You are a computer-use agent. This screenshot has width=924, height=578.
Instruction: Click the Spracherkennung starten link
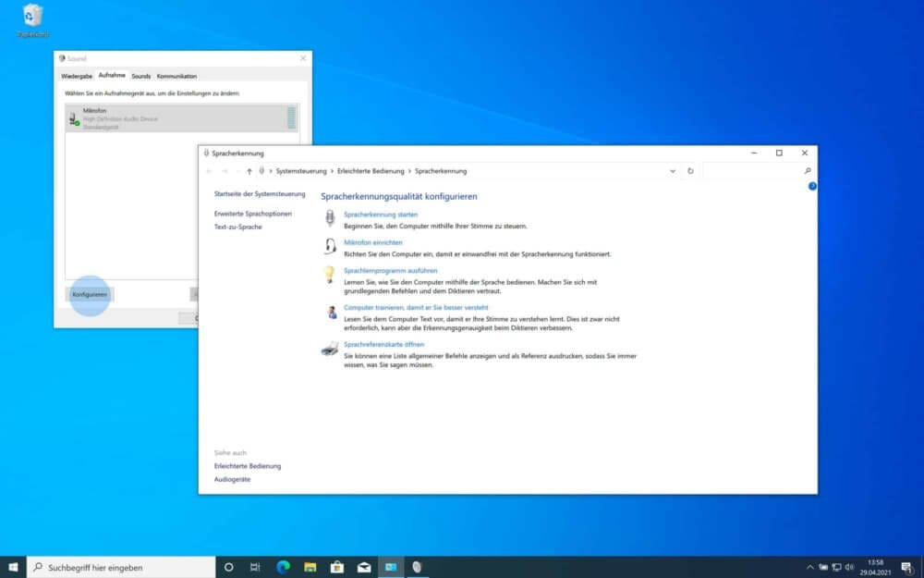(x=381, y=215)
